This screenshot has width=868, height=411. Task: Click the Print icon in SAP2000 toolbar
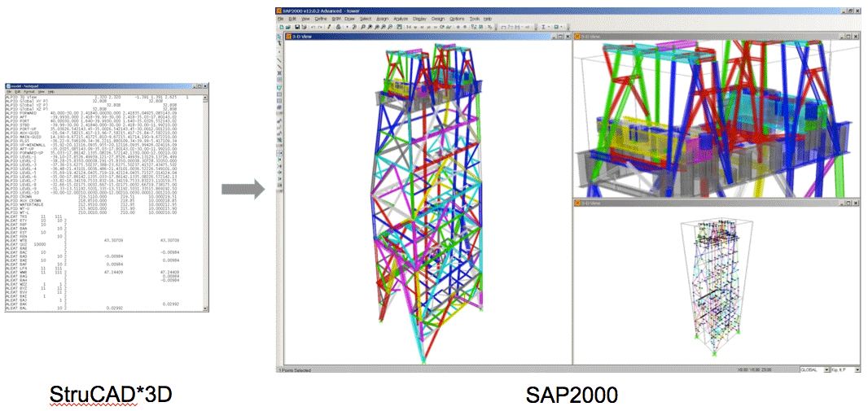pos(304,27)
